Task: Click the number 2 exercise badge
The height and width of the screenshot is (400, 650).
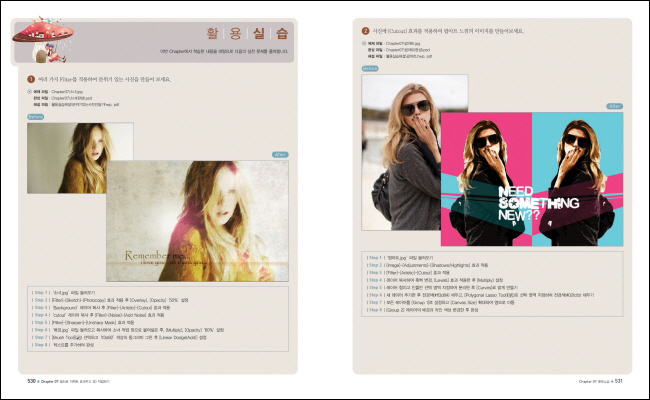Action: pyautogui.click(x=365, y=31)
